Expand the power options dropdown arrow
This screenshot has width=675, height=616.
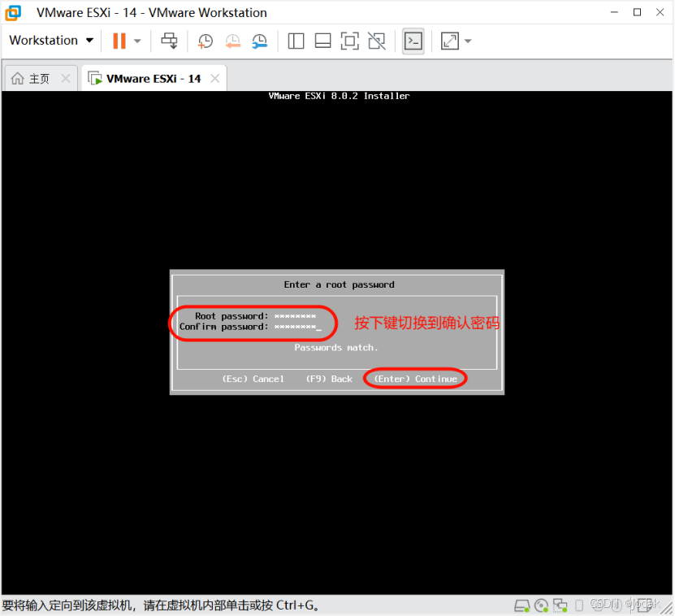tap(137, 41)
